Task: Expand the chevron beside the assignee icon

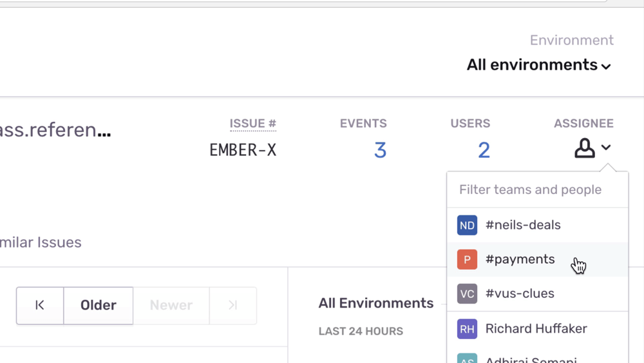Action: tap(606, 148)
